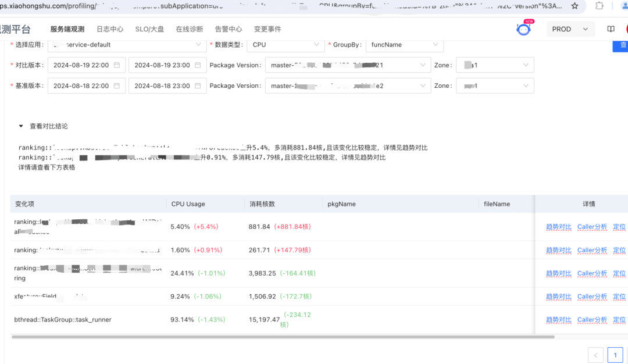Screen dimensions: 628x364
Task: Open 趋势对比 for bthread::TaskGroup::task_runner row
Action: pyautogui.click(x=559, y=320)
